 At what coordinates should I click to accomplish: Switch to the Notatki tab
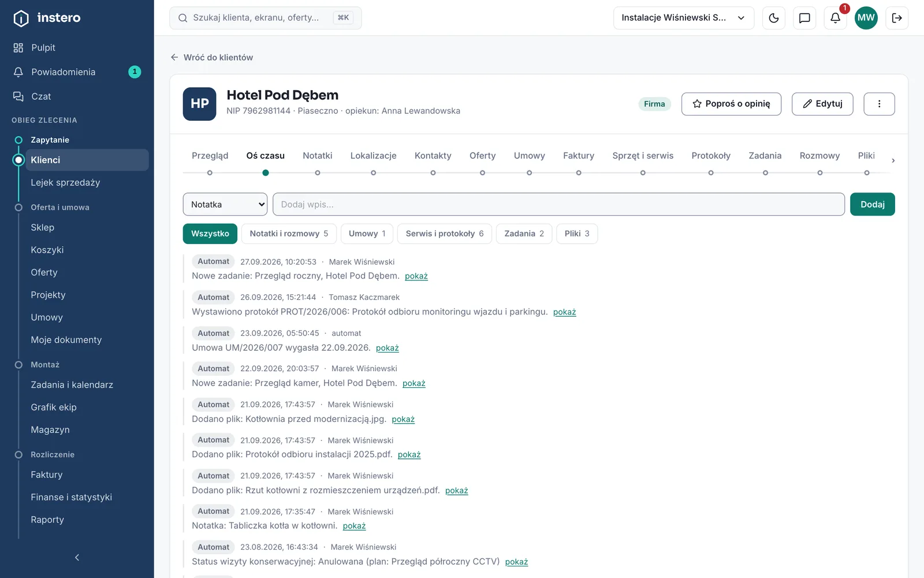pos(318,155)
